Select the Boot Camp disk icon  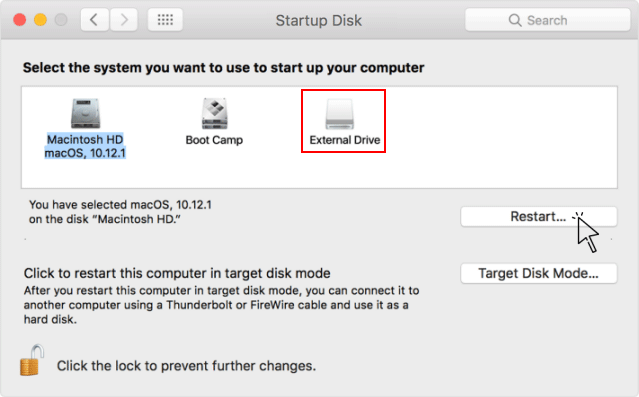pos(215,113)
